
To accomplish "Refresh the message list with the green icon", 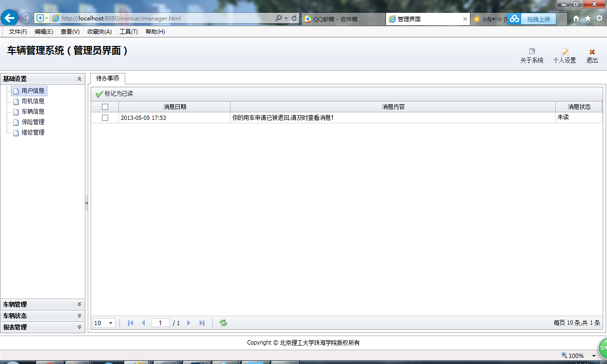I will pos(222,323).
